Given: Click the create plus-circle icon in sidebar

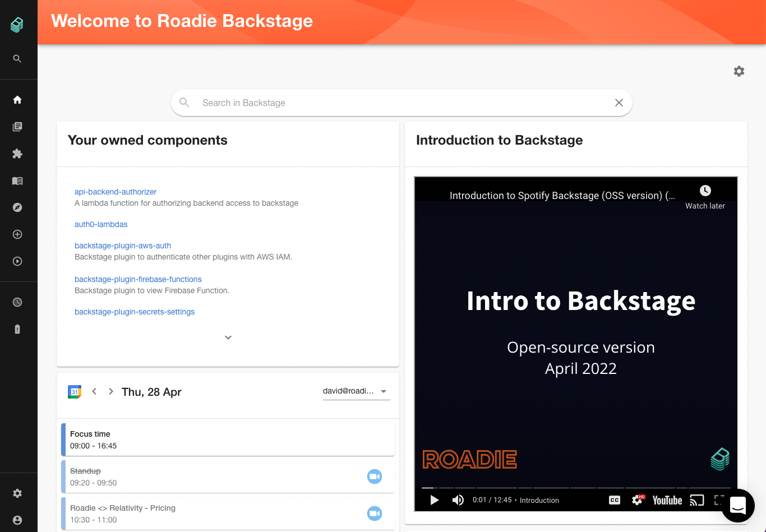Looking at the screenshot, I should (17, 234).
